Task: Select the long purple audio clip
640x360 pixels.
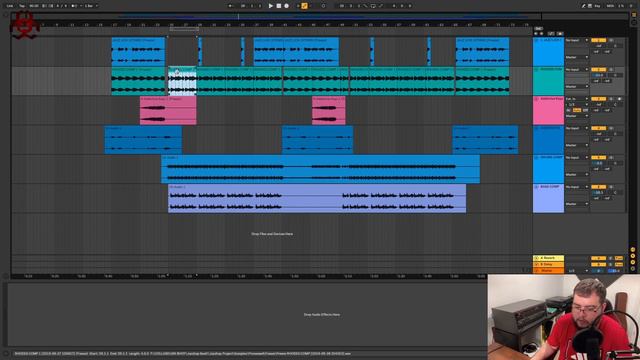Action: pyautogui.click(x=317, y=198)
